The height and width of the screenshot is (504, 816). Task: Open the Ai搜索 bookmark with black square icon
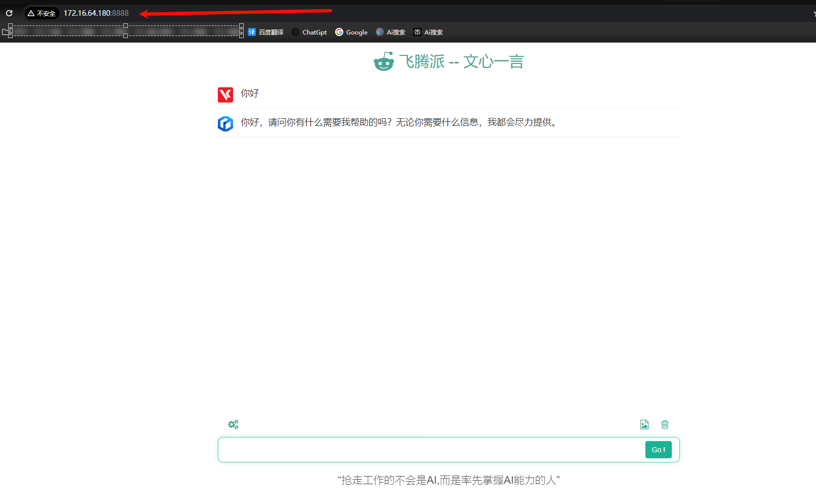point(428,32)
